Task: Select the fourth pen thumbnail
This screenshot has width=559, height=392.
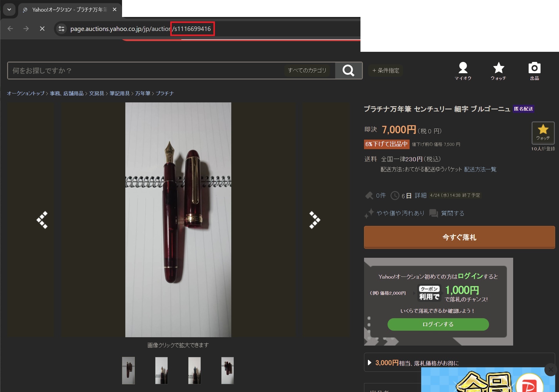Action: point(227,371)
